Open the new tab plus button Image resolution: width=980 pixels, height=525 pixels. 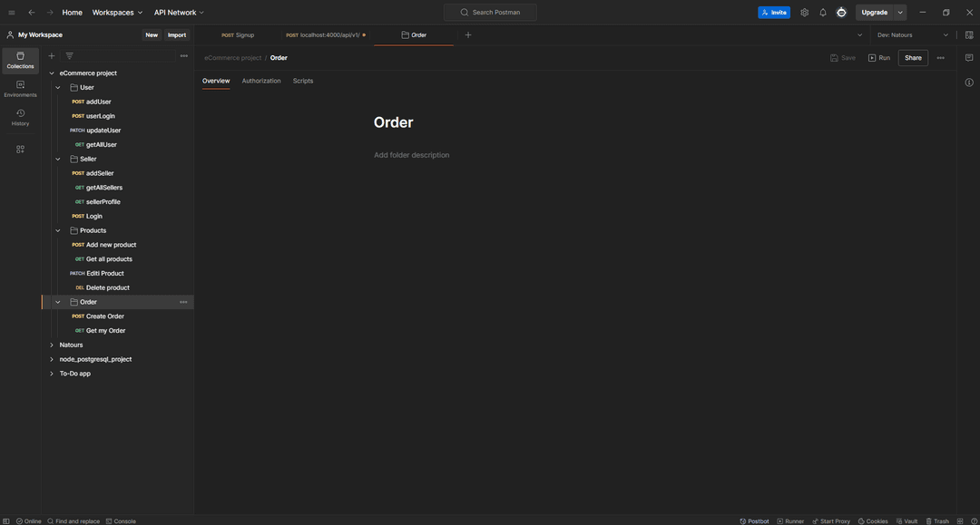pyautogui.click(x=468, y=35)
